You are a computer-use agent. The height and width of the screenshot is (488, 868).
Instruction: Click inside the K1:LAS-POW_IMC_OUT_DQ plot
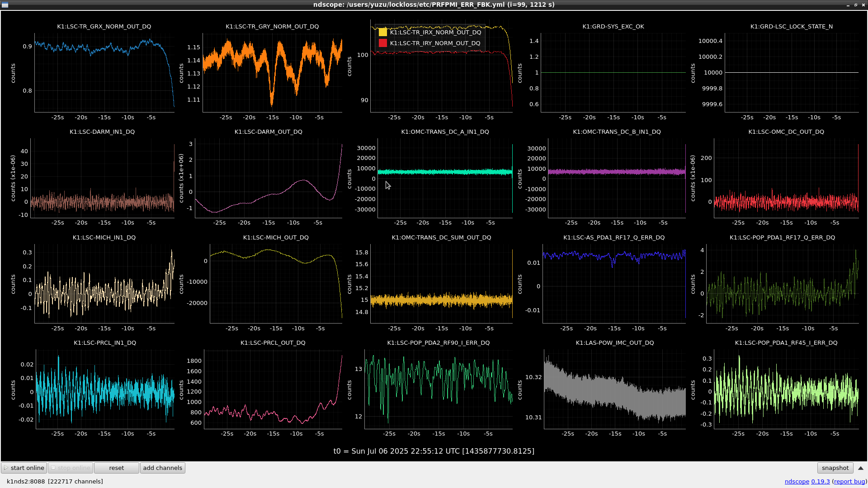[614, 389]
